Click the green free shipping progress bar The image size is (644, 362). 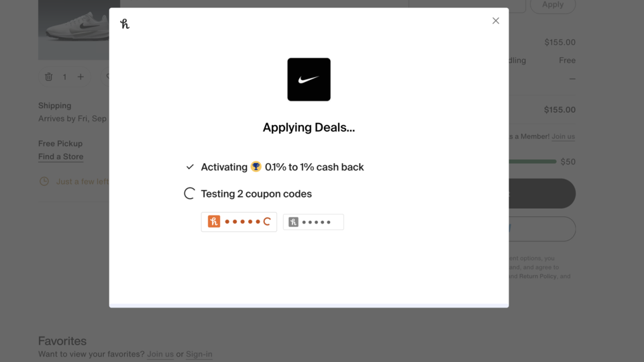(533, 161)
